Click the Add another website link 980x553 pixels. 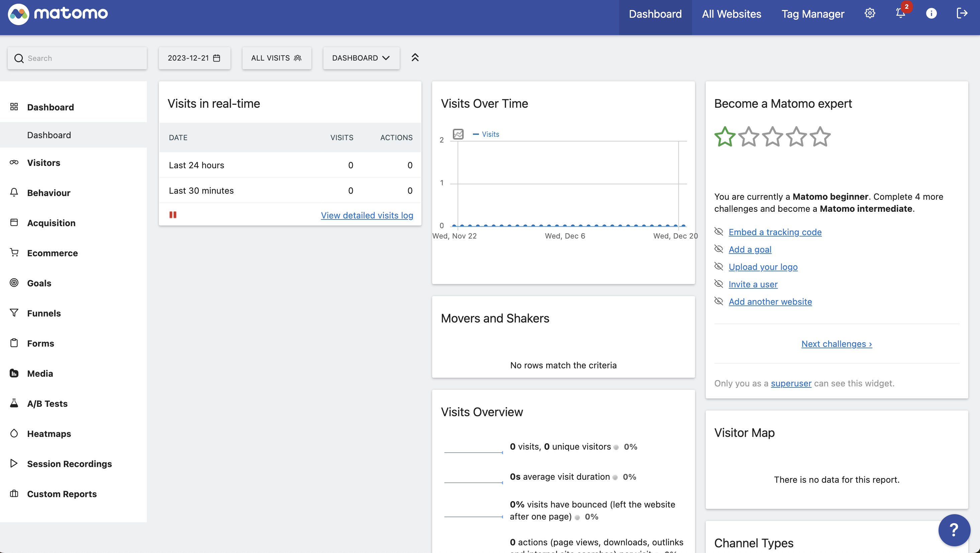click(770, 301)
